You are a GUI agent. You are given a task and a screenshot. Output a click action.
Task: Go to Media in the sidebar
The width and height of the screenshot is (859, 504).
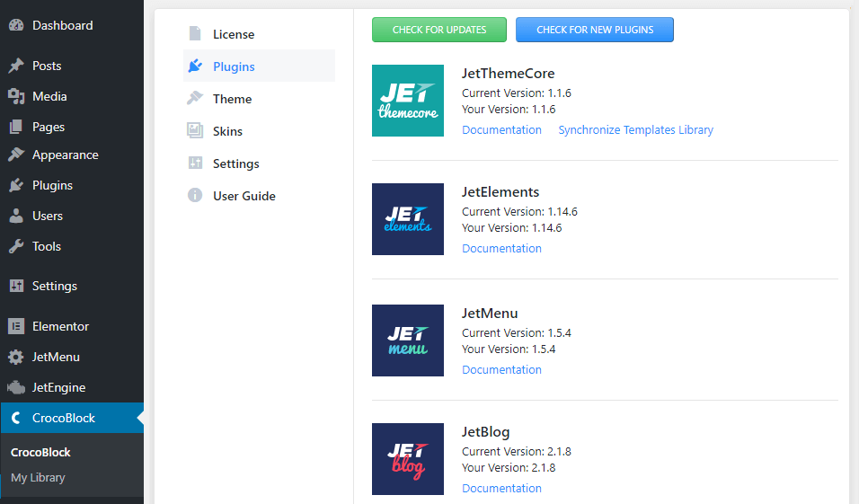click(49, 96)
